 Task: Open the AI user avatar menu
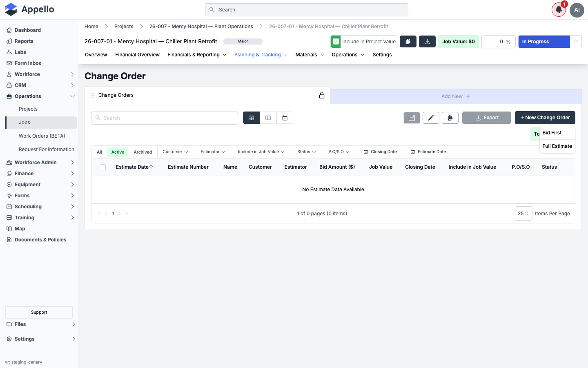[x=577, y=10]
